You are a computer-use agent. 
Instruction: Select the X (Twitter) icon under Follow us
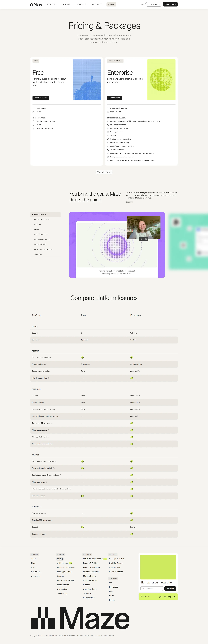coord(170,597)
